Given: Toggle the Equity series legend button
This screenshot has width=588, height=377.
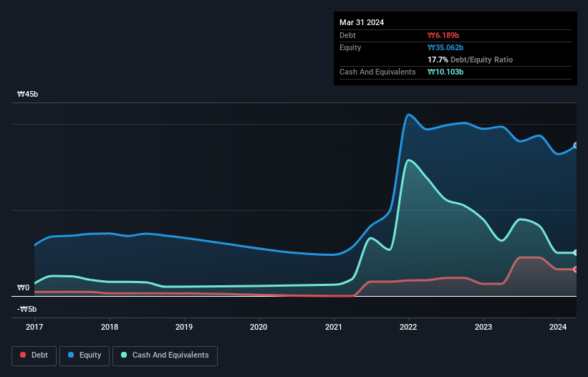Looking at the screenshot, I should pyautogui.click(x=85, y=355).
